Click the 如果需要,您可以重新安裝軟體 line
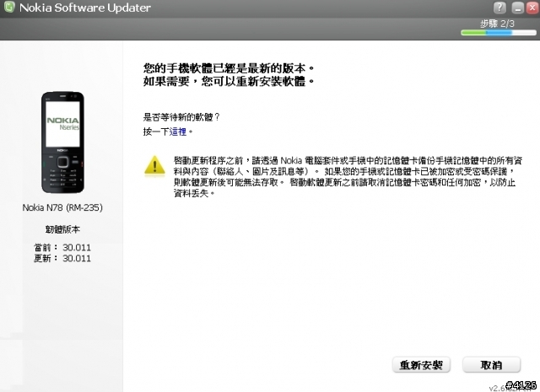 (229, 81)
